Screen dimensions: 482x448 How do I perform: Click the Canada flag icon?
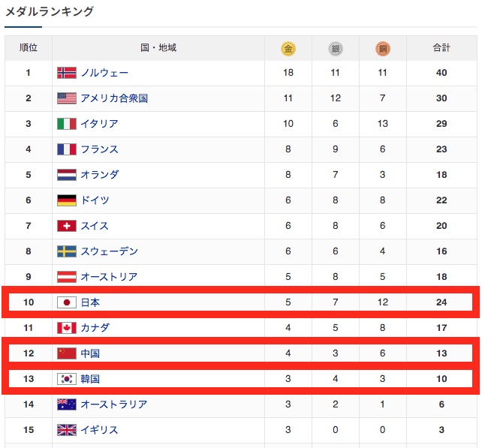pos(67,328)
